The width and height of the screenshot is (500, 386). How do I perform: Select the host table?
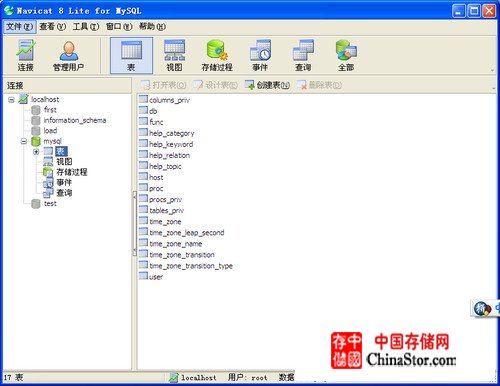pyautogui.click(x=151, y=177)
